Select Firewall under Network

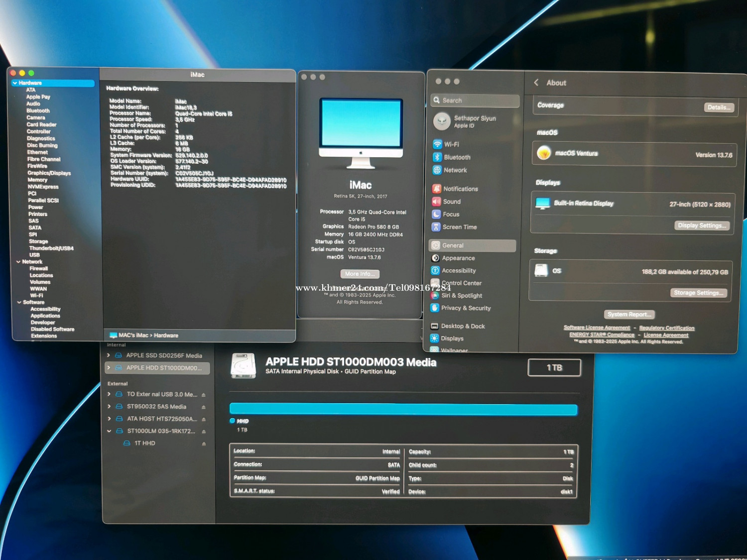38,269
